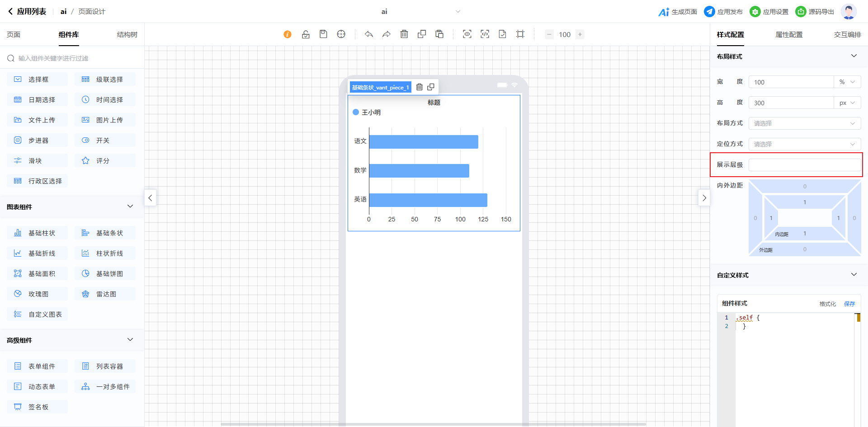Viewport: 868px width, 427px height.
Task: Click the 应用发布 button
Action: click(723, 12)
